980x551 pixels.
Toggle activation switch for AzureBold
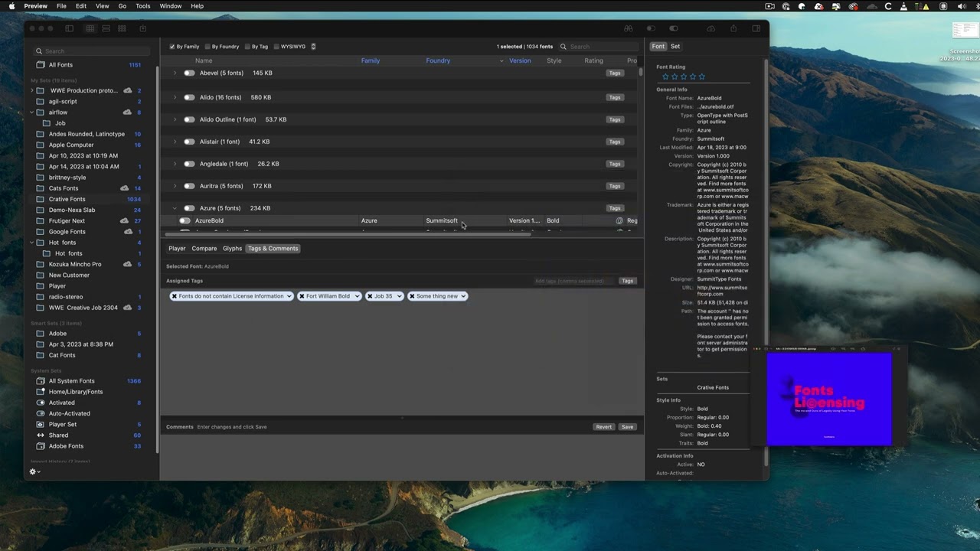coord(185,221)
